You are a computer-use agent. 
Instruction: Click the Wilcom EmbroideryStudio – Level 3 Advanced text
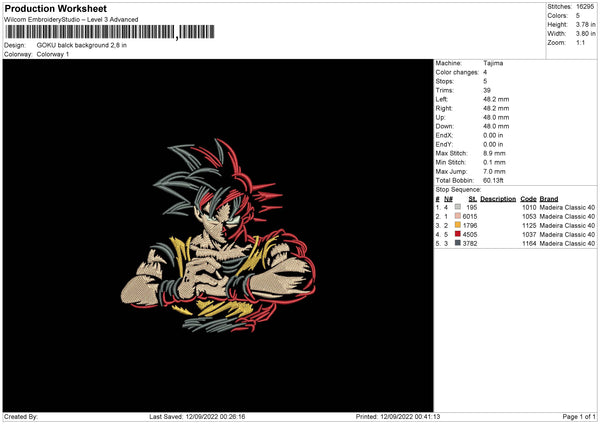tap(71, 20)
